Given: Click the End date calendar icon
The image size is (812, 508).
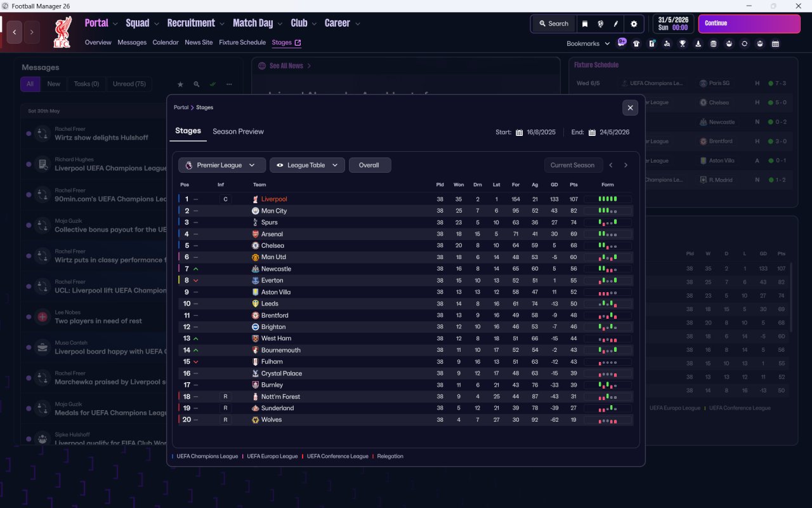Looking at the screenshot, I should (x=592, y=133).
